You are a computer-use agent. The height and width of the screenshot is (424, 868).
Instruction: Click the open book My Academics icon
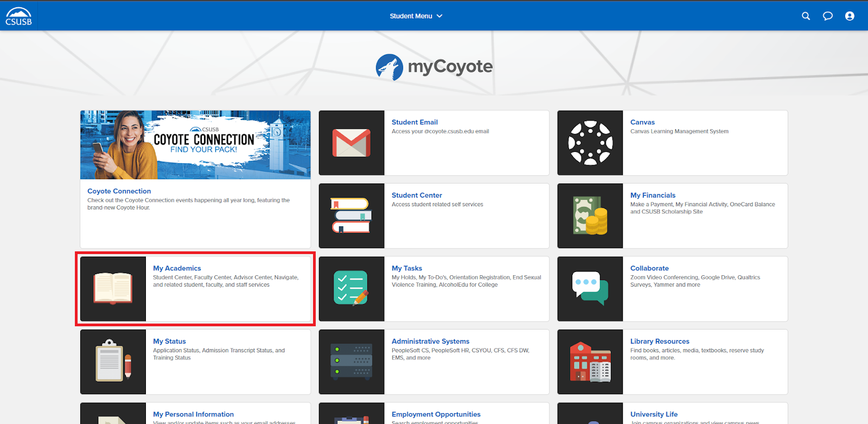click(x=113, y=288)
